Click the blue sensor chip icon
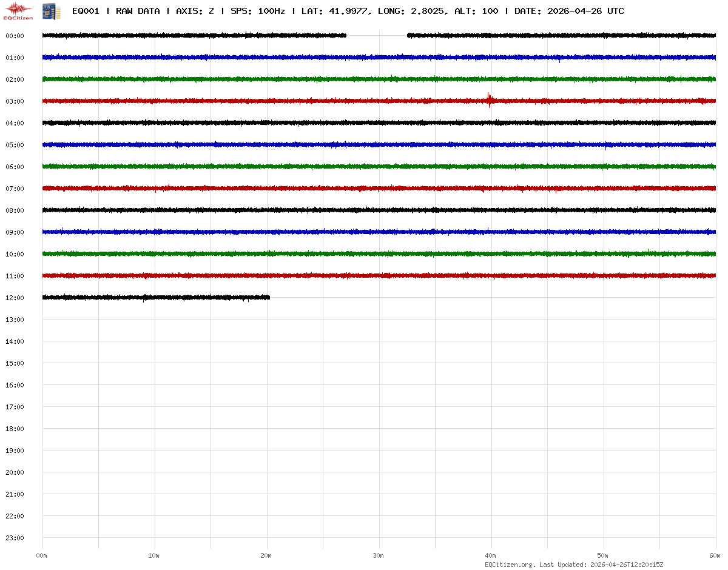The height and width of the screenshot is (570, 728). point(47,10)
